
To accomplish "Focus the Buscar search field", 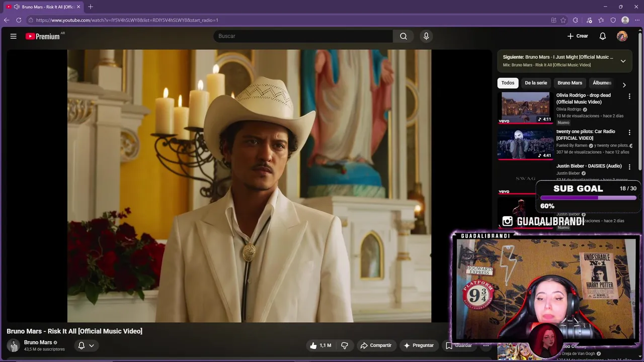I will coord(303,36).
